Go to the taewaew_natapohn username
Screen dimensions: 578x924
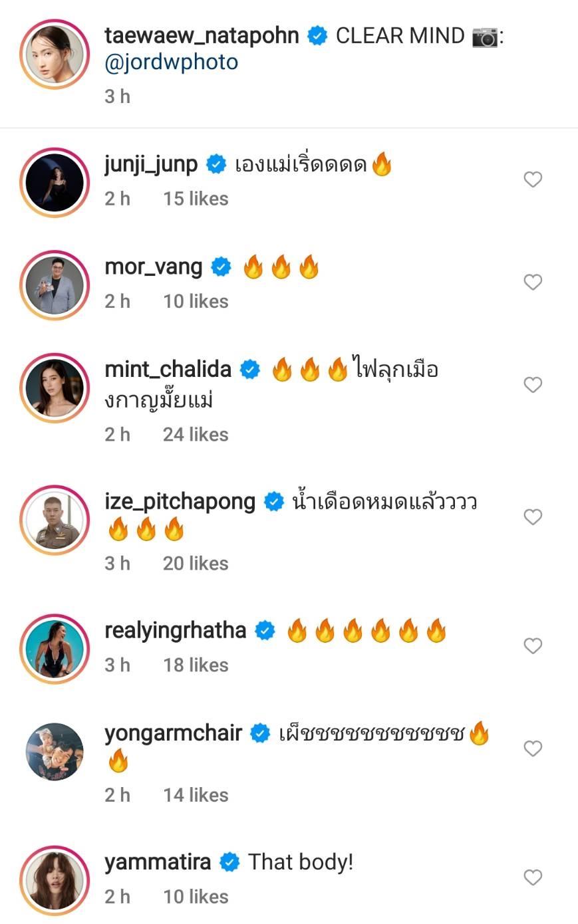(x=202, y=36)
